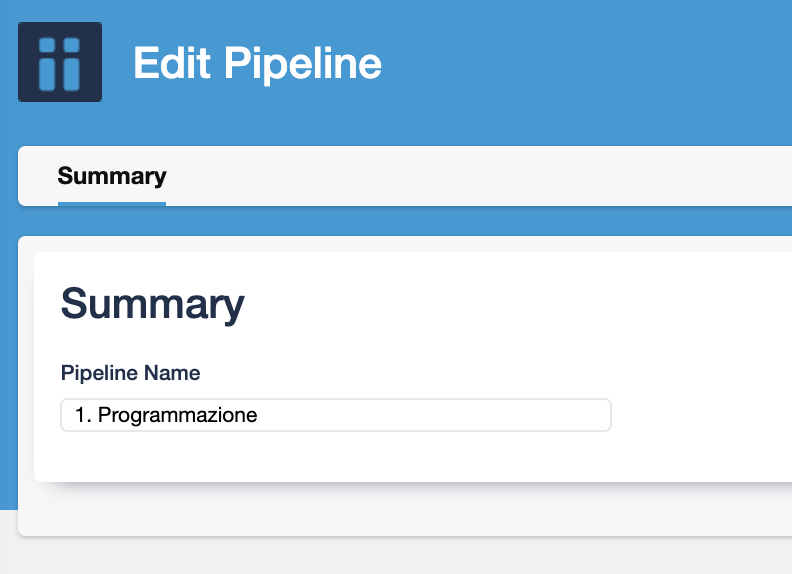792x574 pixels.
Task: Click the large "Summary" section heading
Action: (x=152, y=303)
